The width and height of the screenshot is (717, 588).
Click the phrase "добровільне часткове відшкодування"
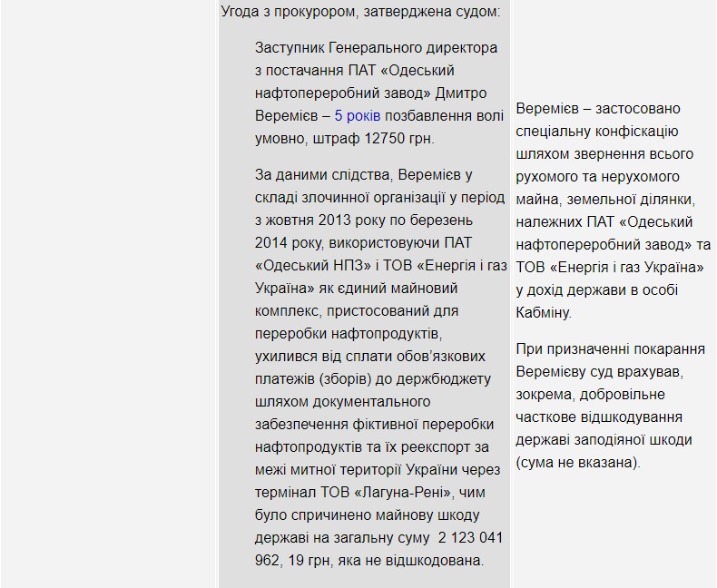coord(599,406)
